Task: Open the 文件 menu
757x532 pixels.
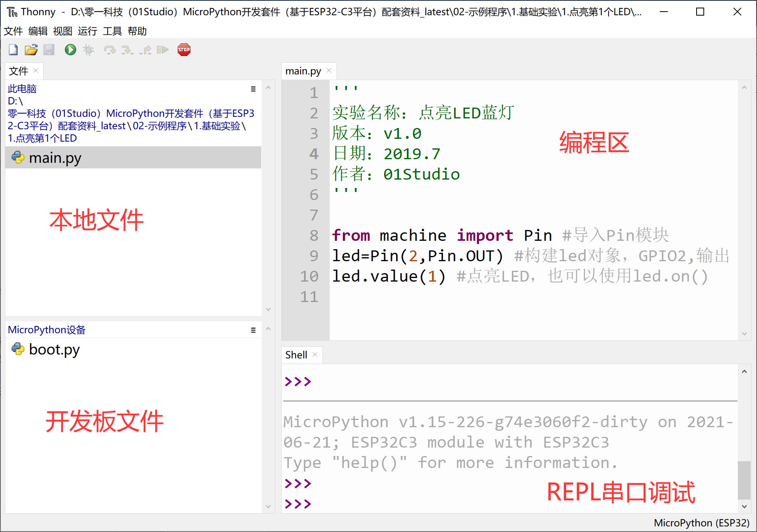Action: coord(13,31)
